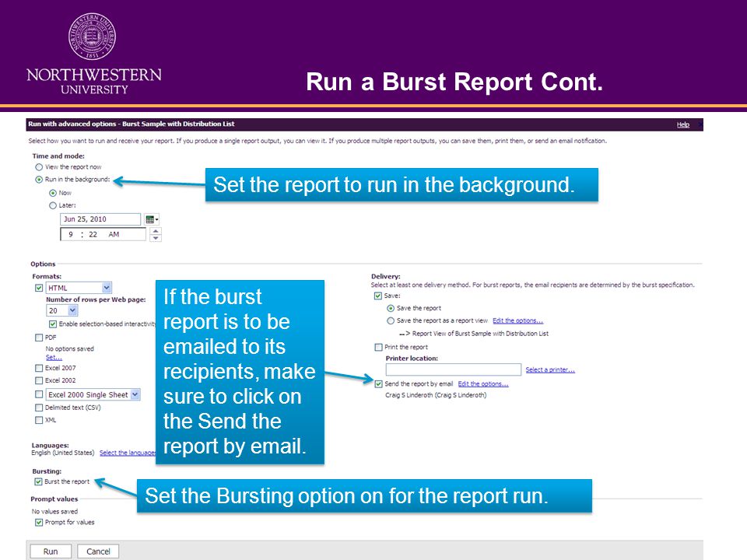Check the Excel 2002 checkbox

point(39,380)
